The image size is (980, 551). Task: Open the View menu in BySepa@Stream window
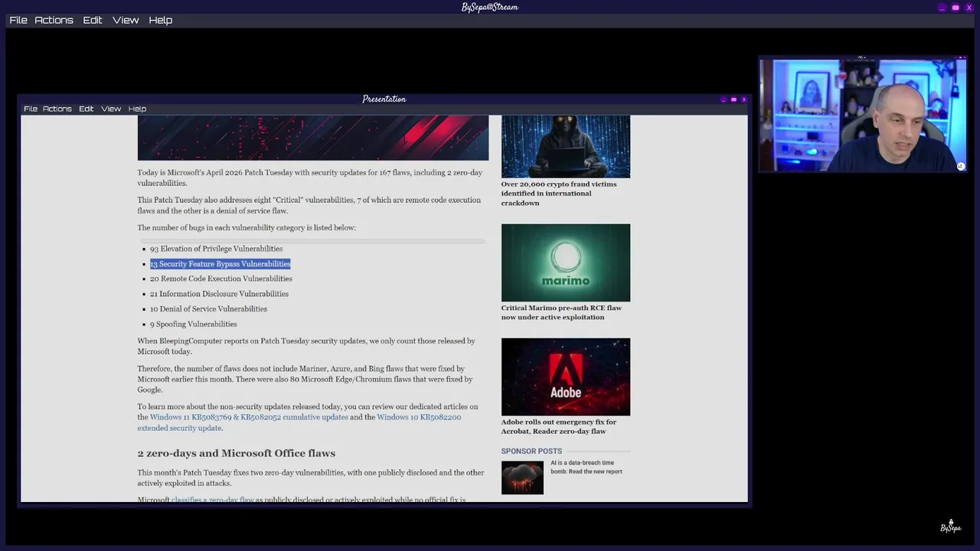(x=126, y=20)
